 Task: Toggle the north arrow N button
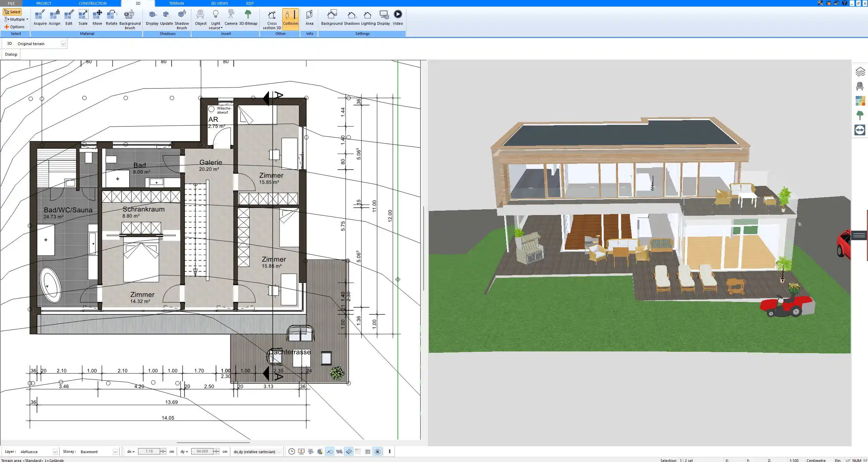(377, 451)
